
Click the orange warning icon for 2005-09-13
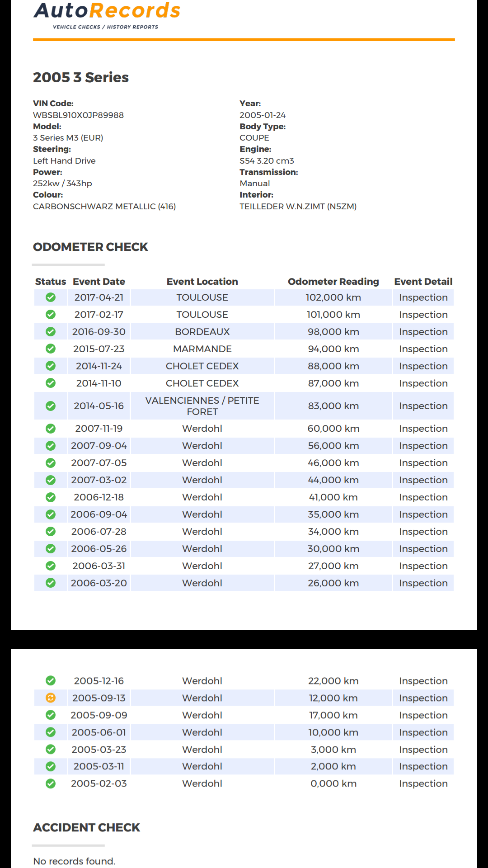[x=51, y=698]
